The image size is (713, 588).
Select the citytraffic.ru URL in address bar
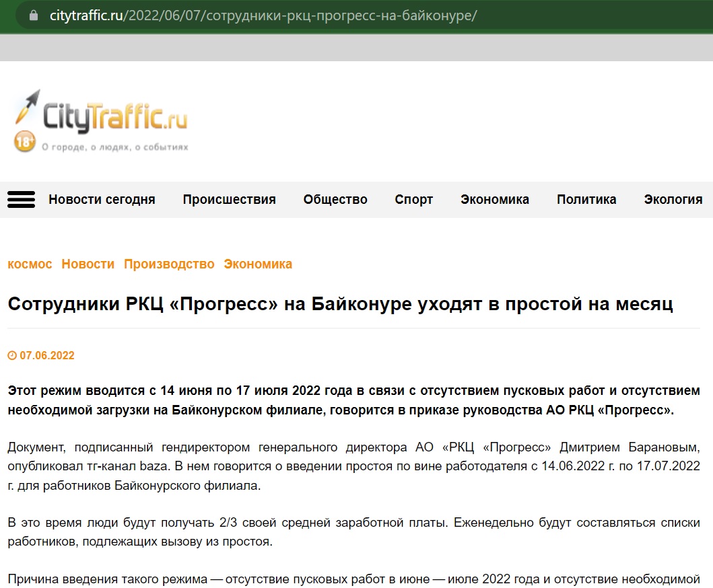[x=263, y=15]
